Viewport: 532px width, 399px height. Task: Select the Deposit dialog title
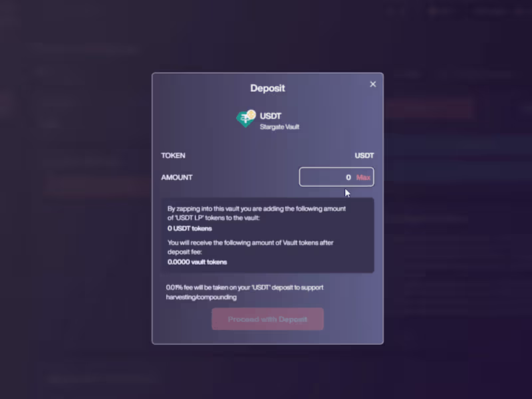click(x=267, y=88)
